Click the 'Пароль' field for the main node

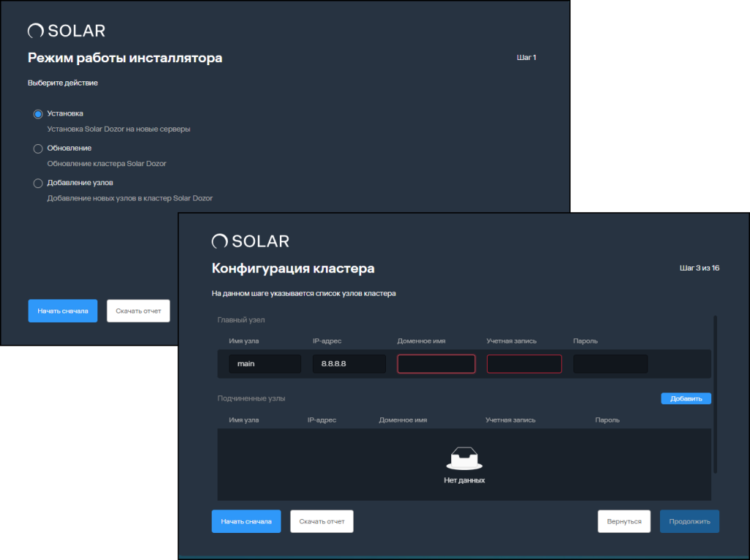click(x=610, y=364)
